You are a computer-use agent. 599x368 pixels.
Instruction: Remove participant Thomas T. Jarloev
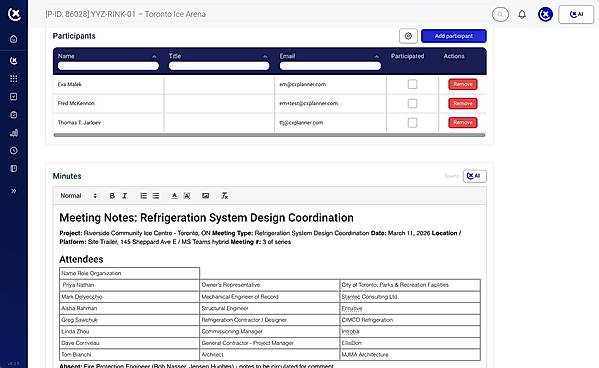click(x=463, y=123)
